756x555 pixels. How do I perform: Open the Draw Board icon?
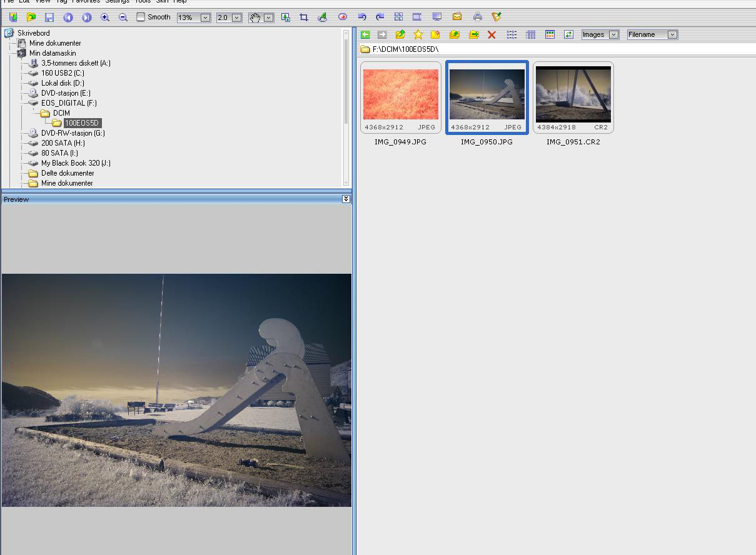click(323, 17)
